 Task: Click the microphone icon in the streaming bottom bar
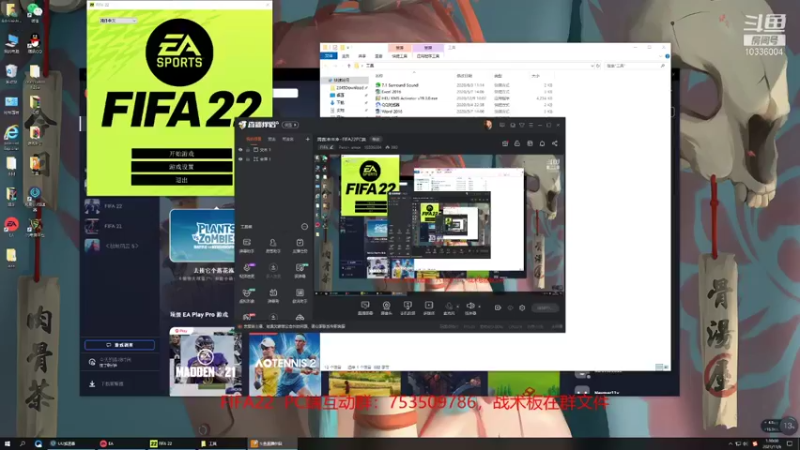(x=448, y=306)
